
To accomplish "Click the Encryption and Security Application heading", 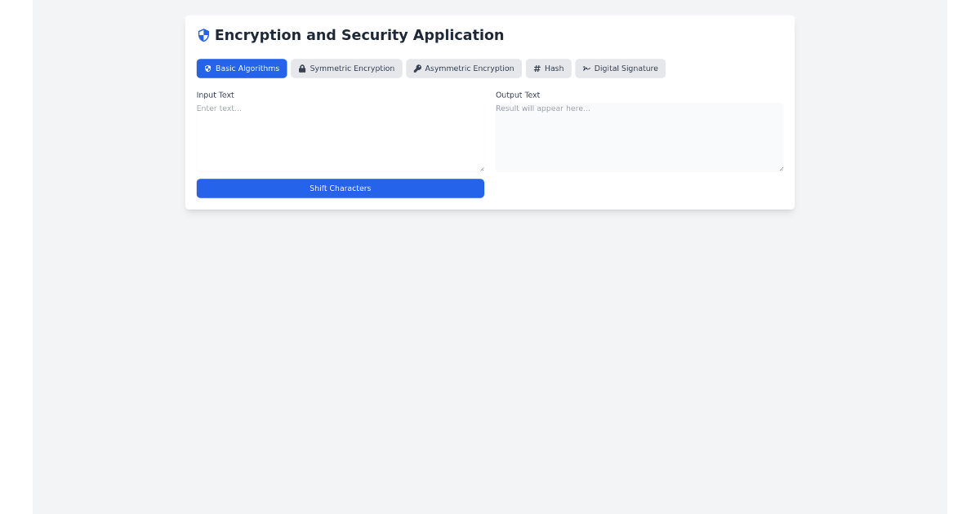I will click(359, 34).
